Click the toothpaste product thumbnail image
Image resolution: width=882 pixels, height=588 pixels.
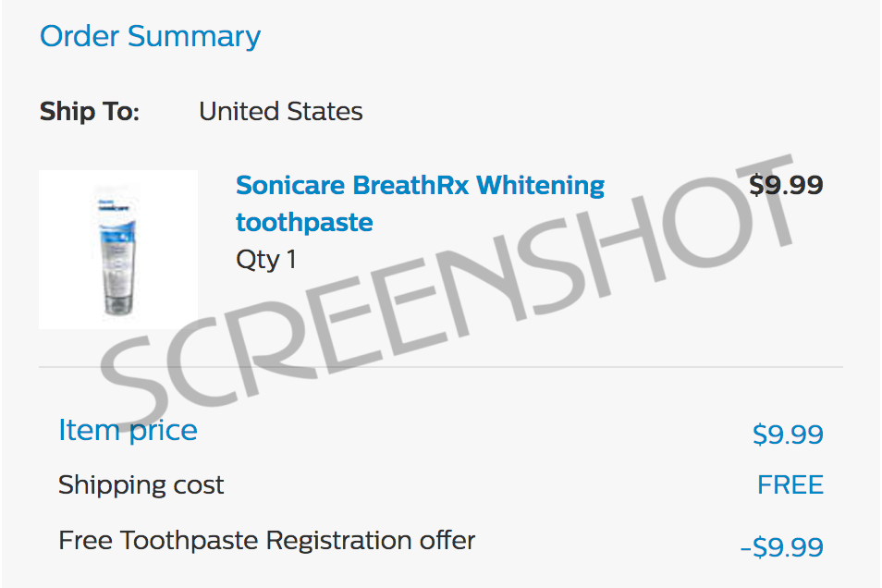pyautogui.click(x=118, y=250)
